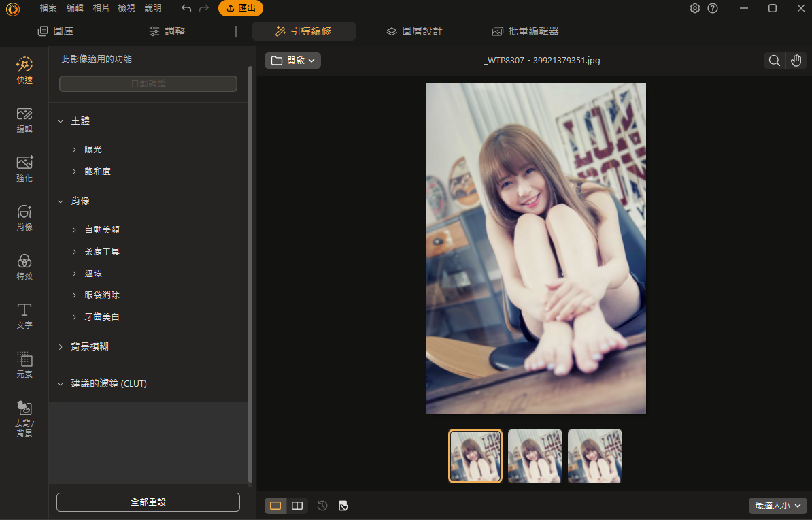Expand the 曝光 (Exposure) option
The height and width of the screenshot is (520, 812).
point(93,149)
